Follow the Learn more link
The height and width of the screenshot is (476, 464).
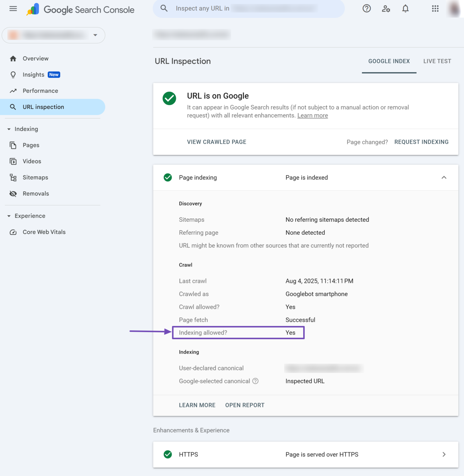coord(313,115)
